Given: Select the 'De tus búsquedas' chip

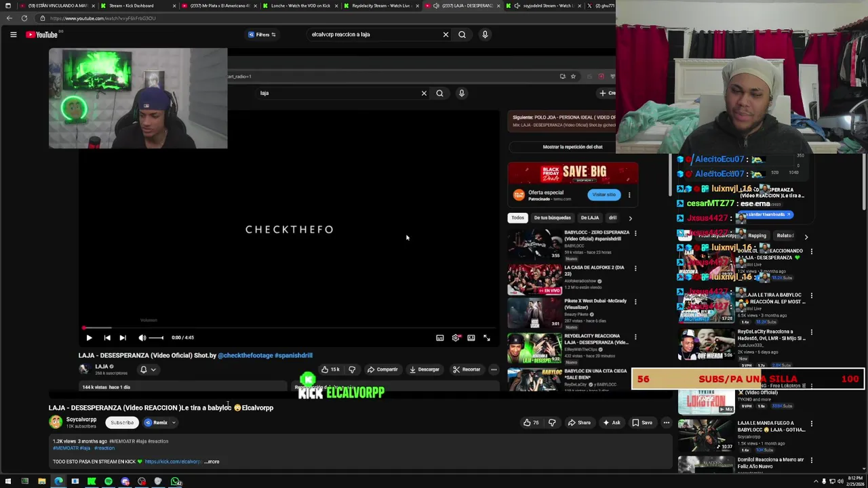Looking at the screenshot, I should click(552, 218).
